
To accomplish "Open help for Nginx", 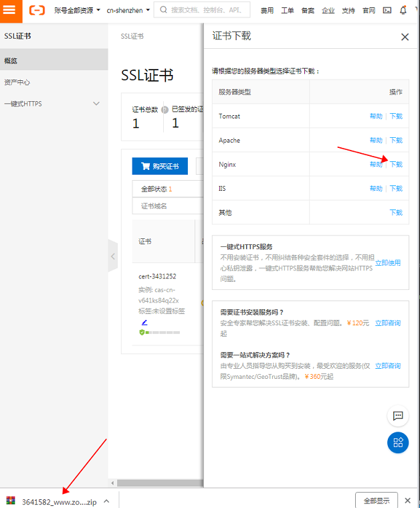I will (x=376, y=164).
